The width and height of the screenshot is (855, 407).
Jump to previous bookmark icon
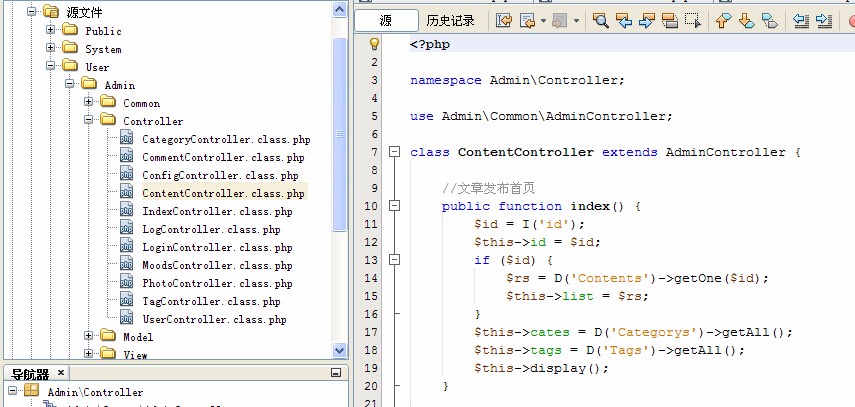click(x=723, y=21)
